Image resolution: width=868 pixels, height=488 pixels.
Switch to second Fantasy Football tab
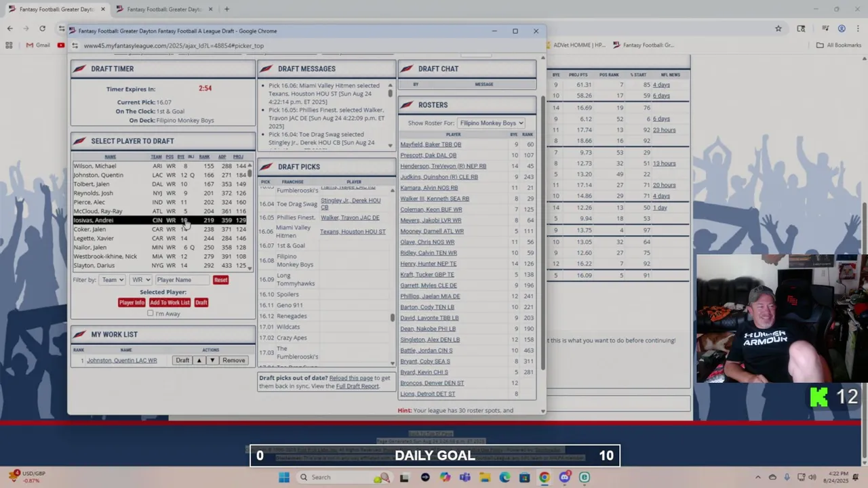pyautogui.click(x=164, y=9)
